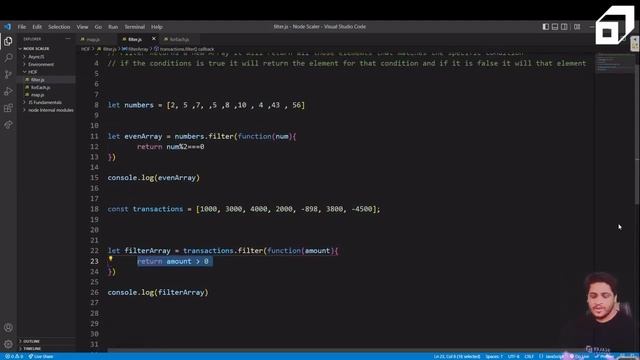Click the errors and warnings status indicator
Viewport: 640px width, 360px height.
point(13,356)
